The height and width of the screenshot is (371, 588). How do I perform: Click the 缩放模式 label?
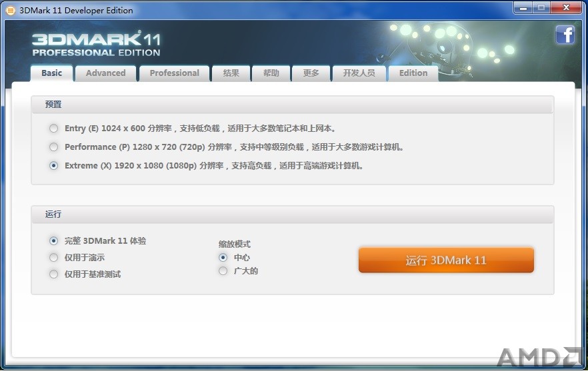[x=235, y=244]
